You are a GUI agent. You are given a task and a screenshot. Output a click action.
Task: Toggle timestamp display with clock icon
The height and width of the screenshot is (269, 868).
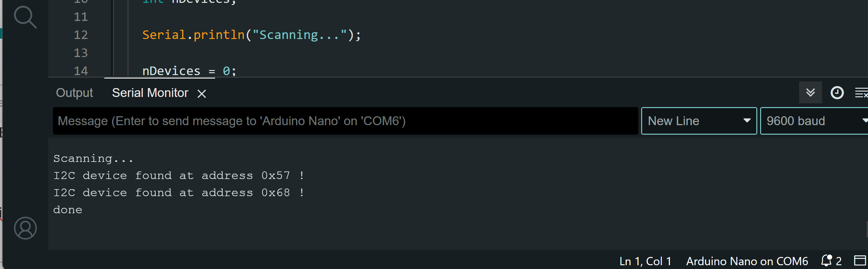pos(837,93)
